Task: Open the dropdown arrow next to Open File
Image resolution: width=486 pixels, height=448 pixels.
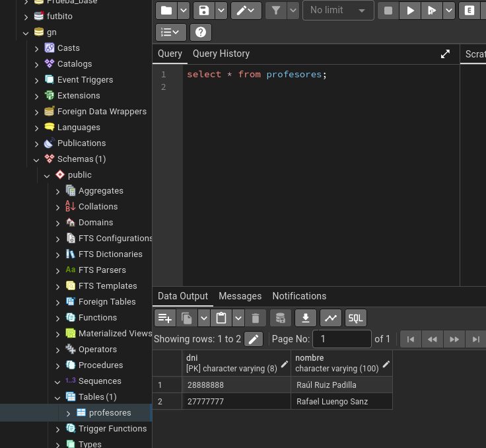Action: point(184,11)
